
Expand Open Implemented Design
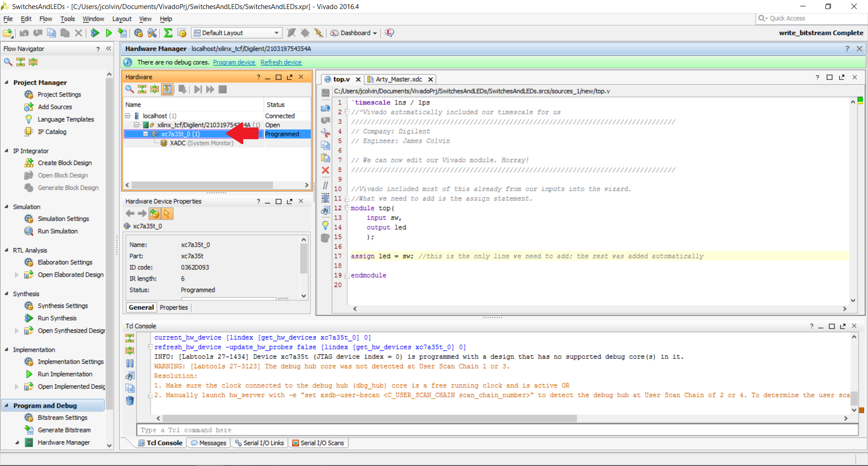tap(17, 386)
